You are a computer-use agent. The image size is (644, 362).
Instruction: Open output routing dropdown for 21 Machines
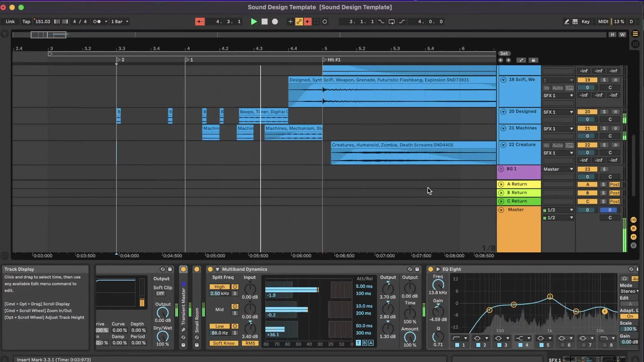558,129
